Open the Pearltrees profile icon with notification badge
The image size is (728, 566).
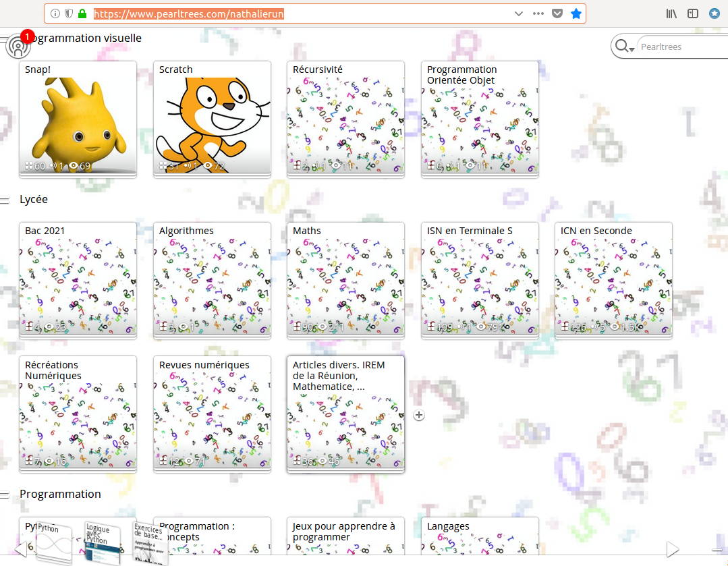coord(18,46)
